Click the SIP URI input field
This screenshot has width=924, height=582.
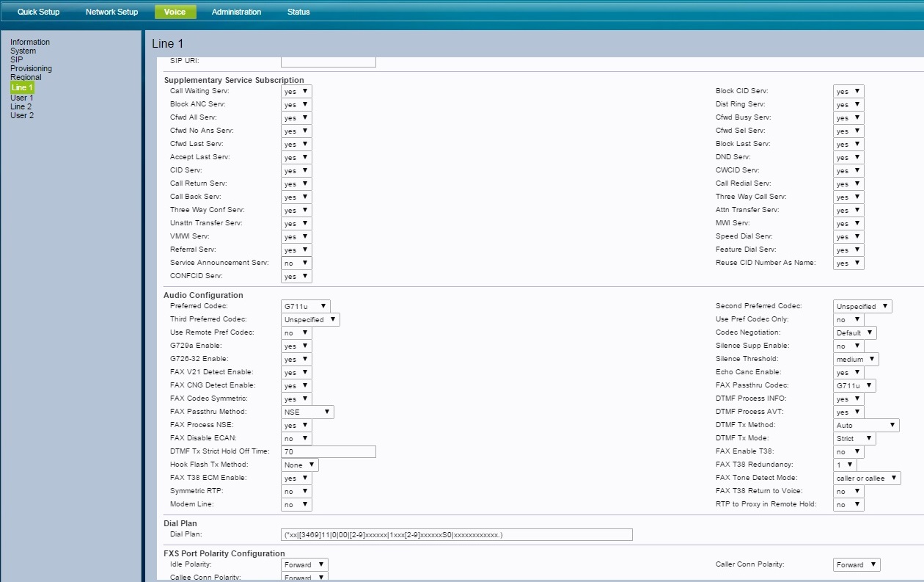(329, 61)
